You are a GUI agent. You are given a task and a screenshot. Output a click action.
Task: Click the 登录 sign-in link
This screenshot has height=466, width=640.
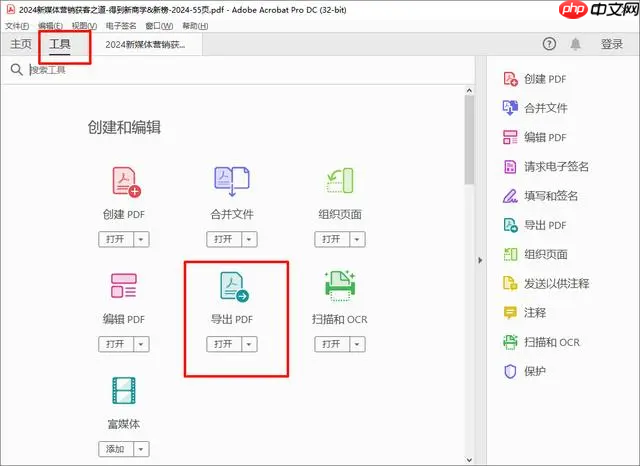tap(611, 44)
